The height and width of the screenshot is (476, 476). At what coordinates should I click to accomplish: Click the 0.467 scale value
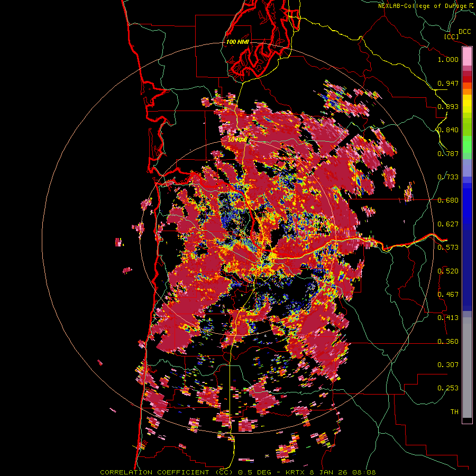(448, 295)
